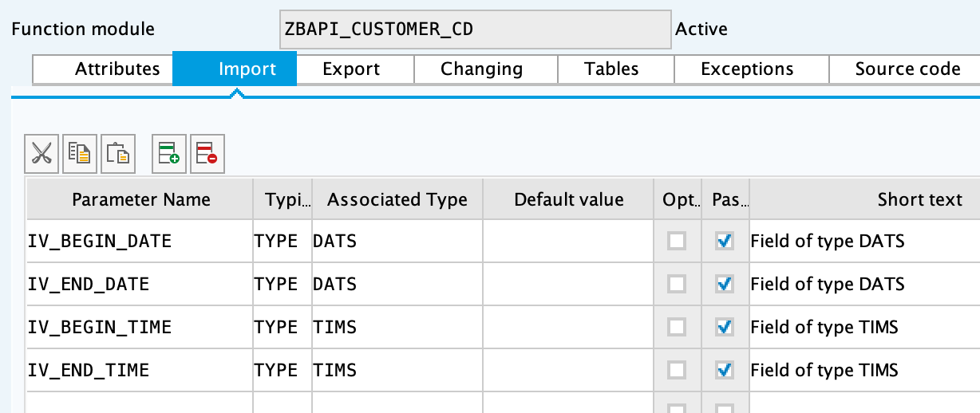Click the Default value cell for IV_END_DATE
Screen dimensions: 980x413
pos(568,284)
